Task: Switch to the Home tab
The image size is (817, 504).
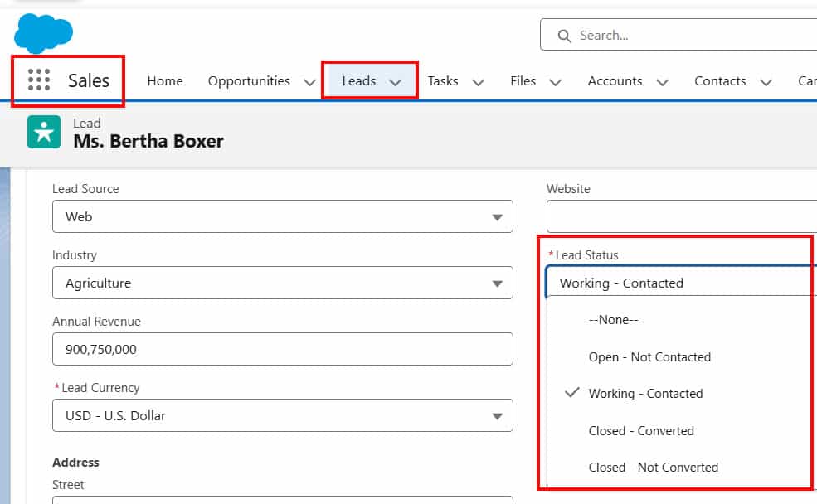Action: click(x=164, y=80)
